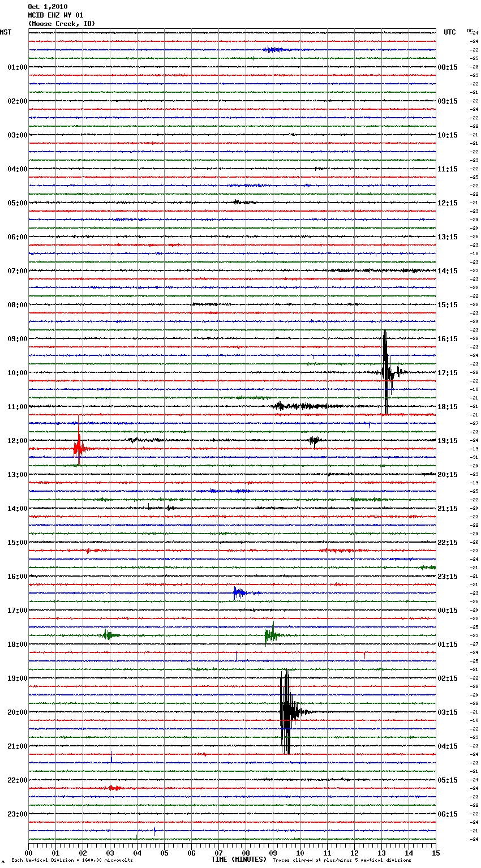Click the "Each Vertical Division = 1600.00 microvolts" note
This screenshot has height=868, width=481.
pyautogui.click(x=72, y=860)
